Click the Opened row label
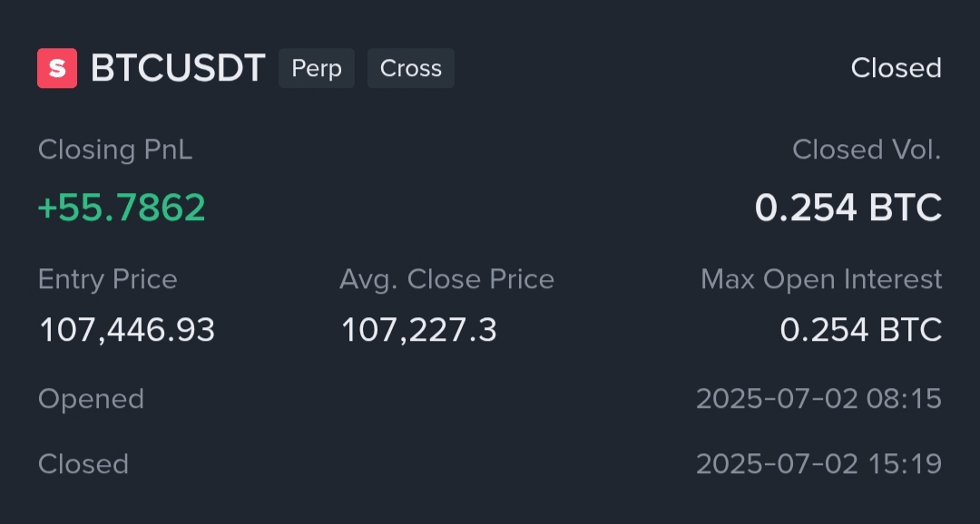Screen dimensions: 980x524 (x=91, y=399)
